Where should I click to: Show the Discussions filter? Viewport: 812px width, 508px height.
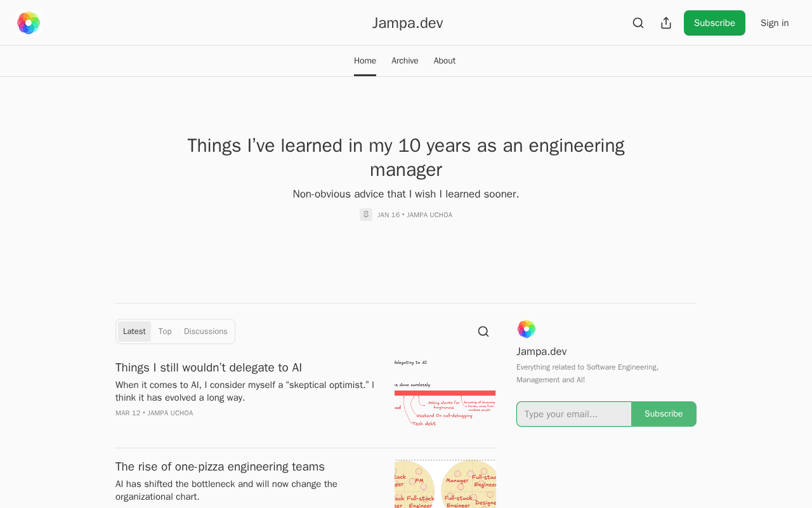(206, 331)
